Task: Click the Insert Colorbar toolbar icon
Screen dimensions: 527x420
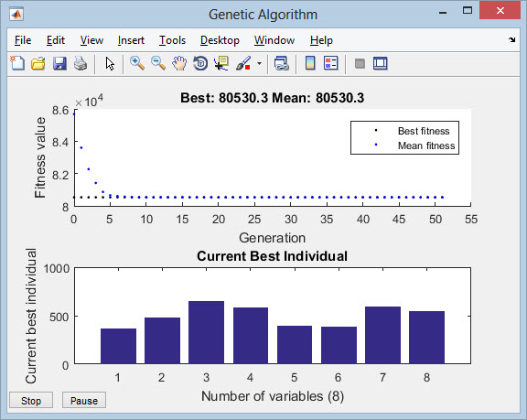Action: 310,63
